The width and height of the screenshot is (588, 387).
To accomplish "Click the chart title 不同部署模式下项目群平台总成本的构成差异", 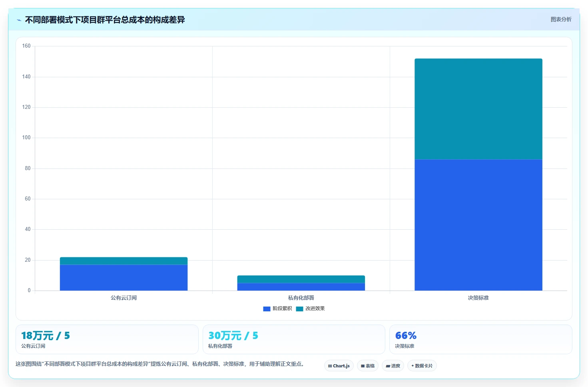I will pos(105,20).
